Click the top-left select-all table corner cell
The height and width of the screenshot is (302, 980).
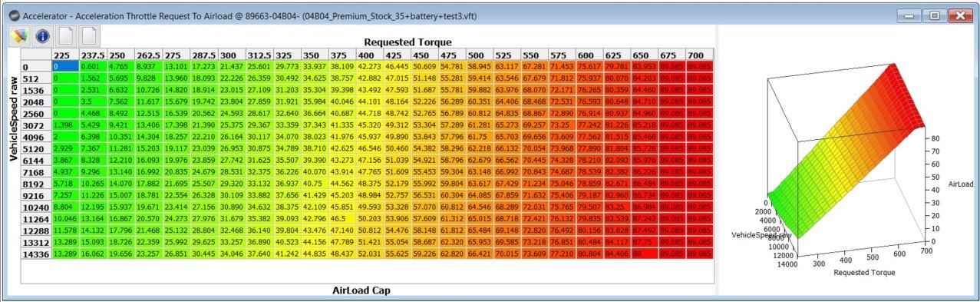click(36, 55)
